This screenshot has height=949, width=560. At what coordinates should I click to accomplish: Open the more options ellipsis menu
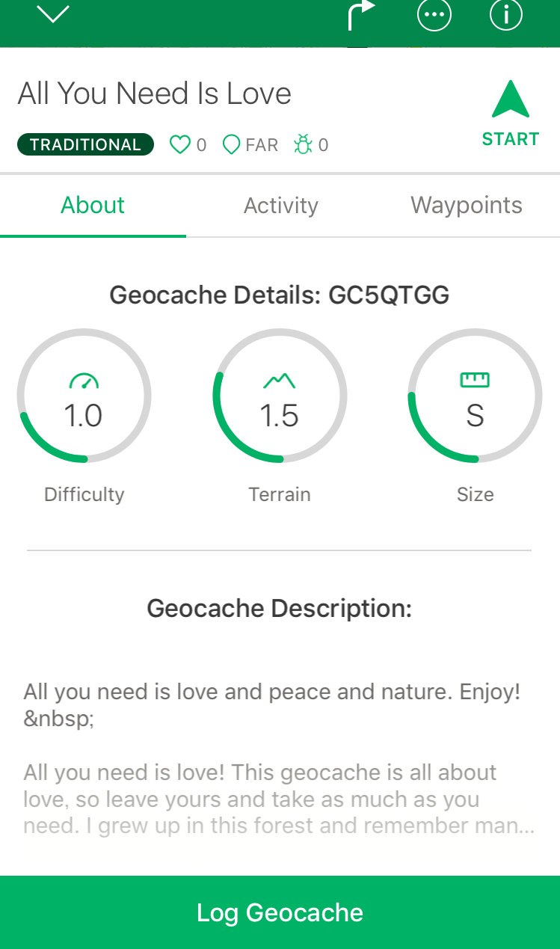pyautogui.click(x=434, y=15)
